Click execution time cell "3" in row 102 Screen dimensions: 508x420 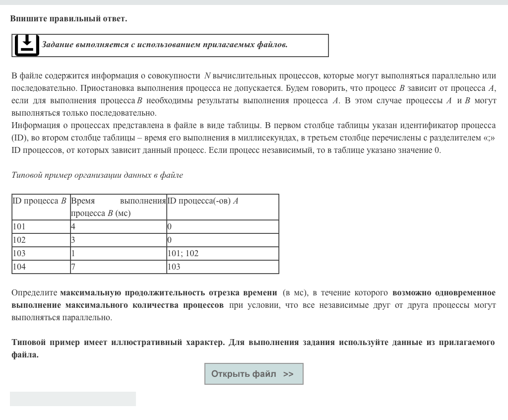tap(73, 240)
